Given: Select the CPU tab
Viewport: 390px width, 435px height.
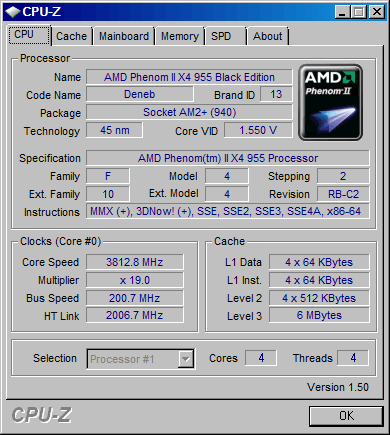Looking at the screenshot, I should [x=29, y=35].
